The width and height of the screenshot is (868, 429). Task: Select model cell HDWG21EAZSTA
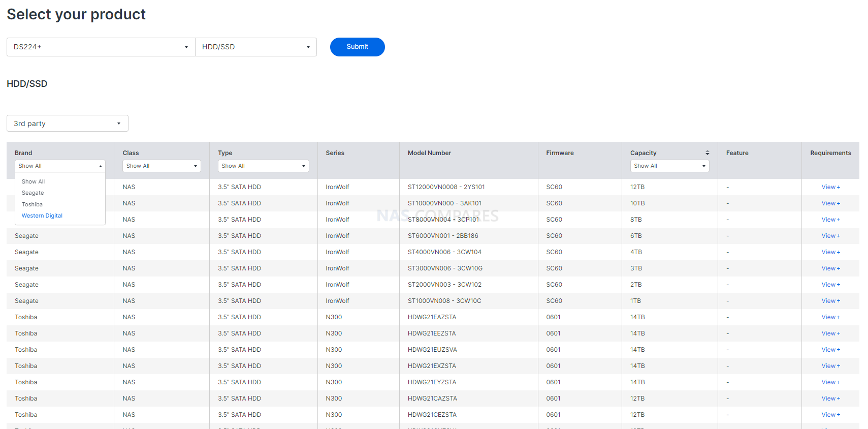(x=432, y=317)
